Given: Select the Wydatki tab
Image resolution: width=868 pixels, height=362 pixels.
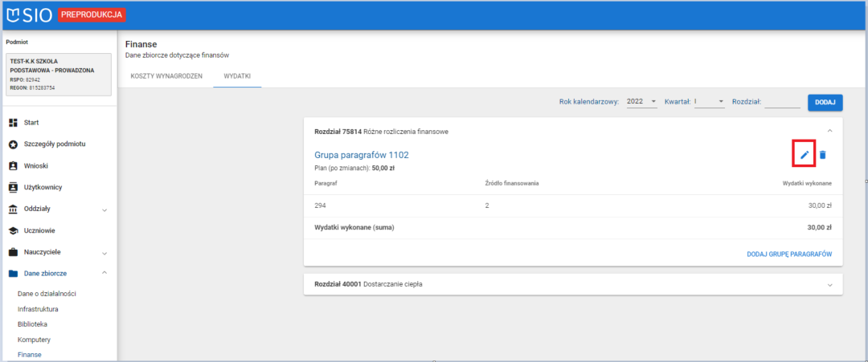Looking at the screenshot, I should pos(237,75).
